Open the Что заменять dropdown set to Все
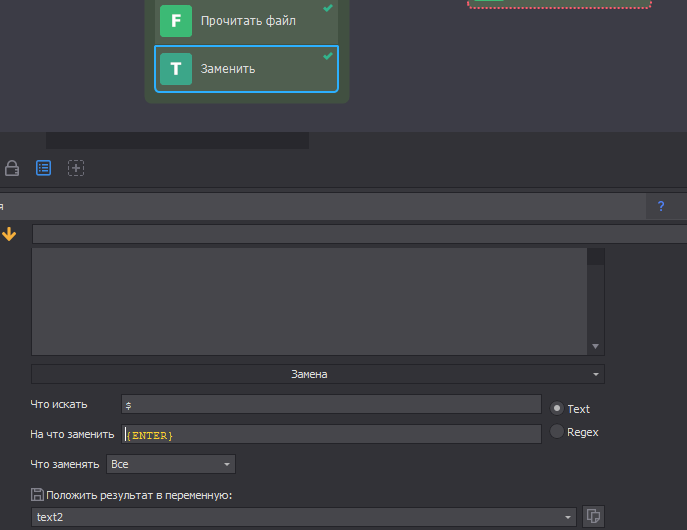Image resolution: width=687 pixels, height=530 pixels. [x=171, y=464]
